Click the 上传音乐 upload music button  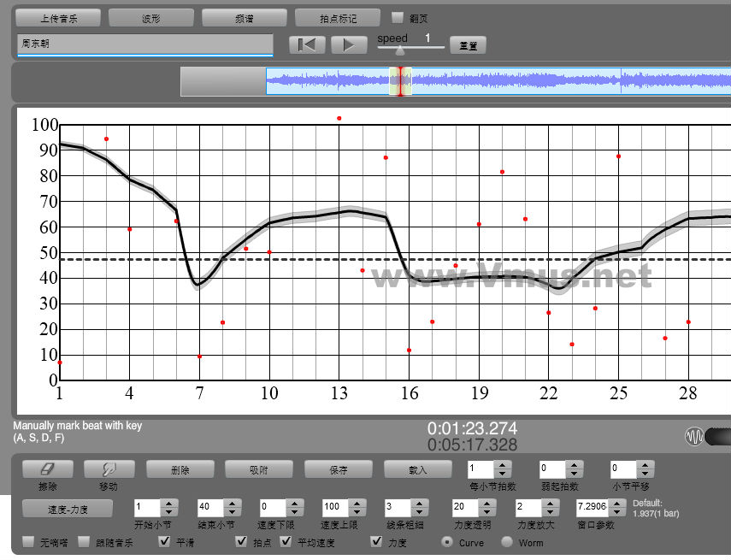click(58, 17)
